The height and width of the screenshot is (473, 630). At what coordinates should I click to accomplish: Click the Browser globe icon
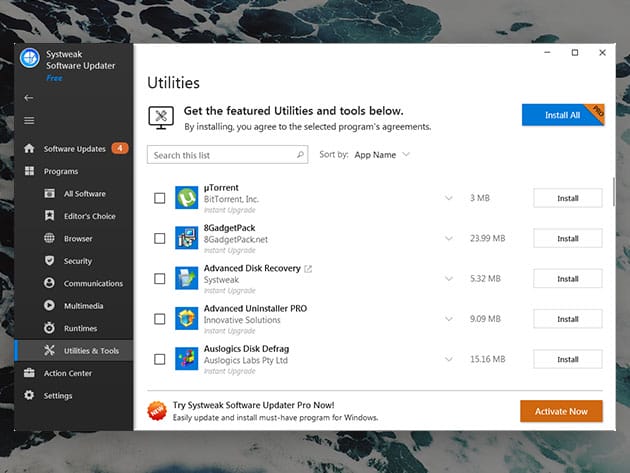click(x=49, y=238)
